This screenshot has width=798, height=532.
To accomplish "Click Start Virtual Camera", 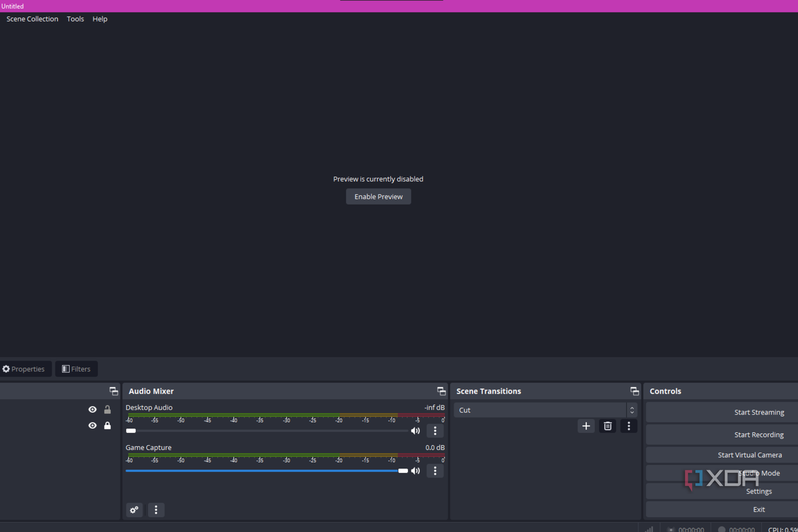I will pos(722,454).
